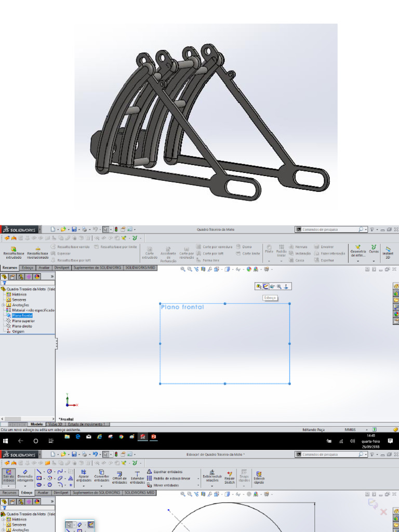Switch to Avaliar tab in Quadro Traseiro window
Screen dimensions: 399x532
click(x=44, y=268)
